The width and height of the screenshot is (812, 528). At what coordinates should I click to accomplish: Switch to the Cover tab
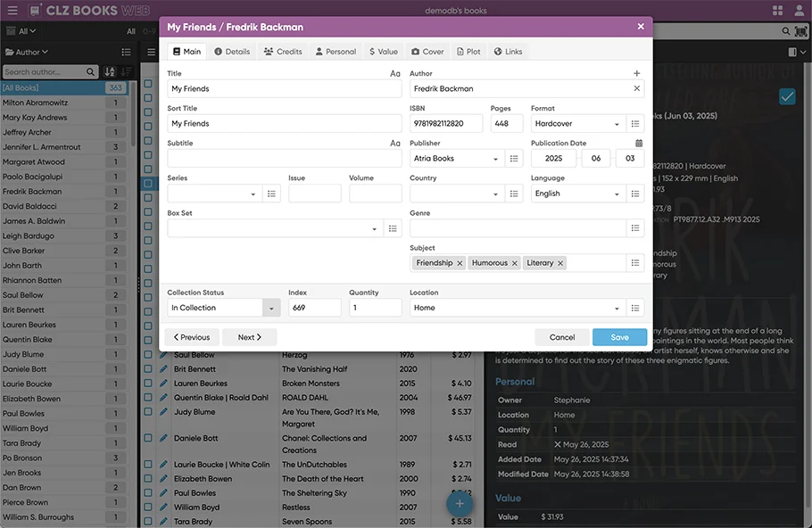click(427, 52)
